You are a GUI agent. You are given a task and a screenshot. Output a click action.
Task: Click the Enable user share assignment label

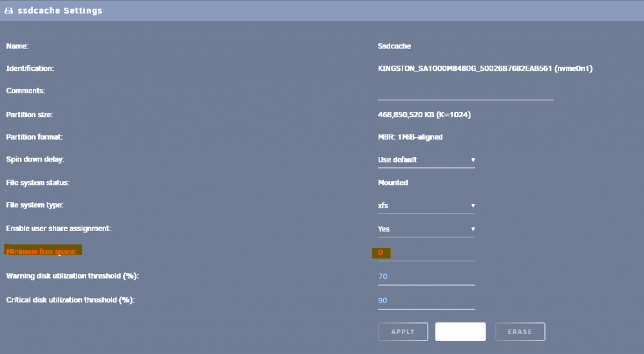coord(59,228)
